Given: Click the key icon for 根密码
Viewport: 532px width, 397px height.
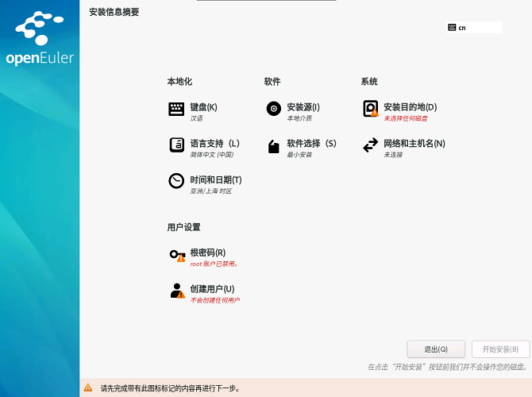Looking at the screenshot, I should 177,255.
